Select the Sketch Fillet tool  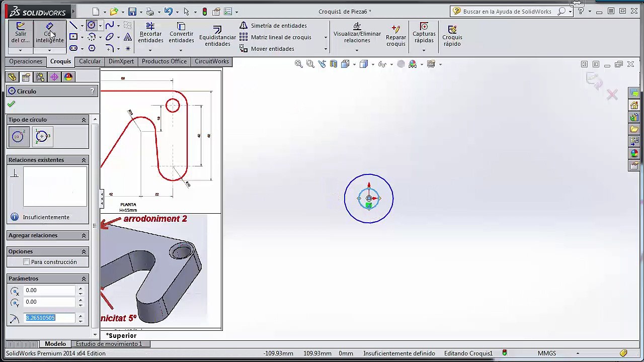110,48
